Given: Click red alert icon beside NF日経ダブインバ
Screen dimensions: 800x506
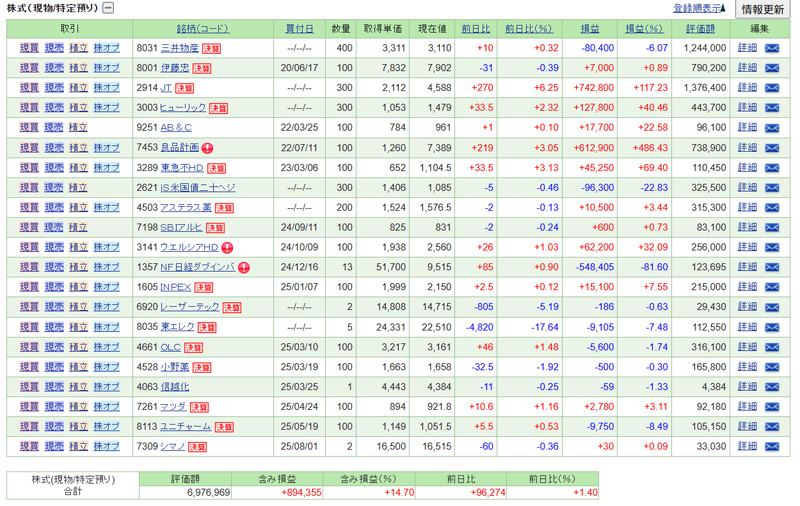Looking at the screenshot, I should point(244,268).
